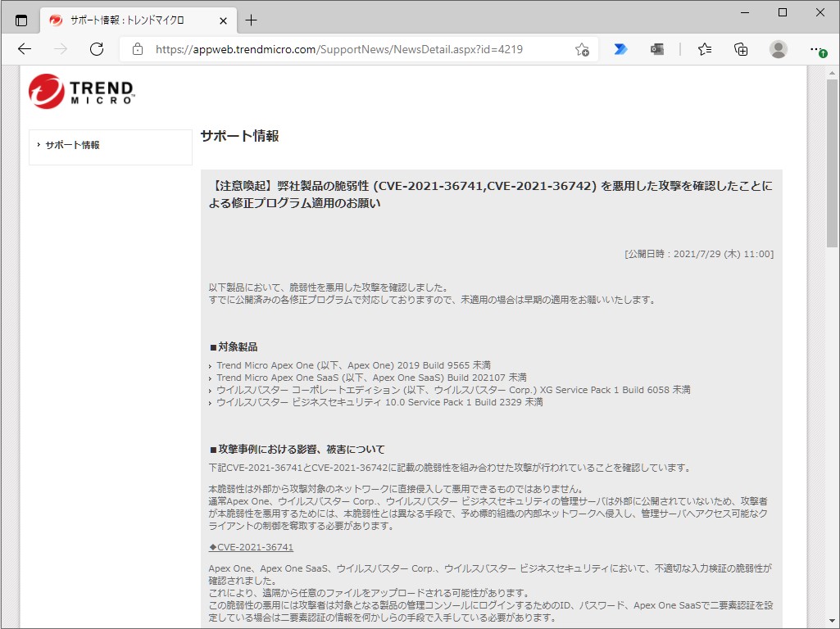Screen dimensions: 840x629
Task: Open the Microsoft Power Automate extension
Action: 620,49
